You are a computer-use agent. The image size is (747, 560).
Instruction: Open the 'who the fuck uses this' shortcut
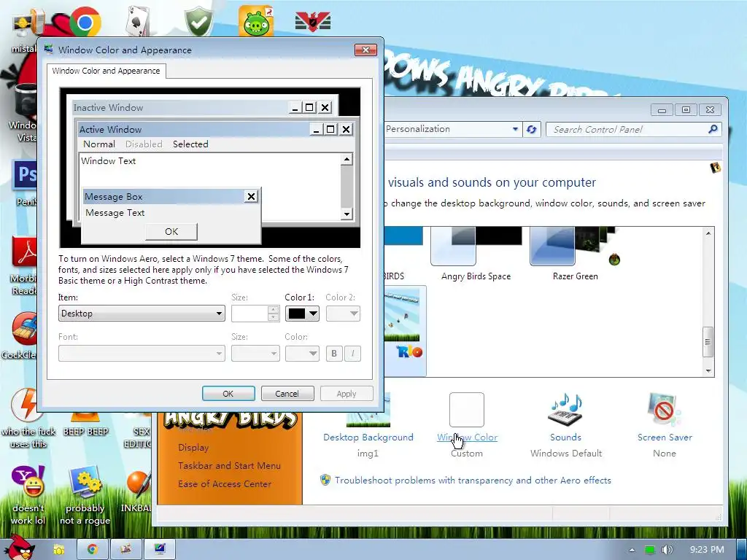click(x=27, y=405)
